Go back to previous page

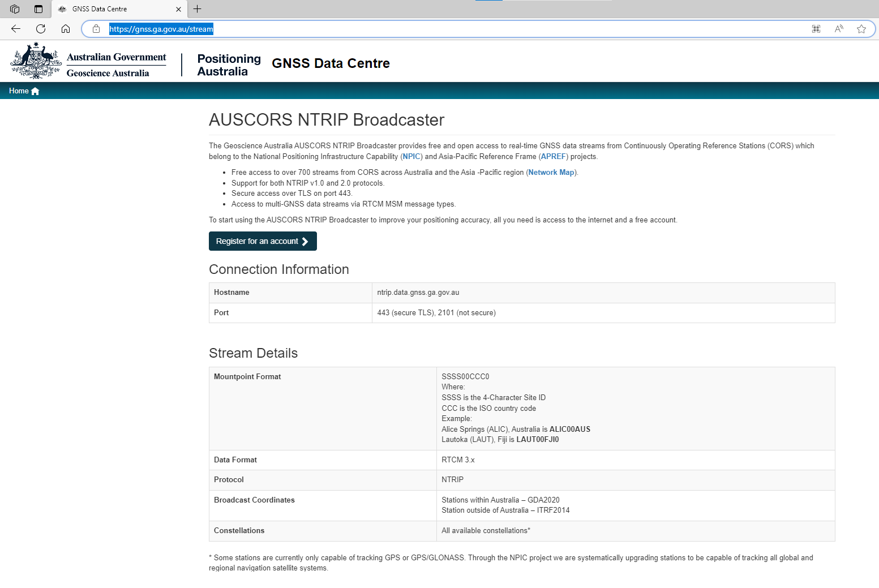coord(16,29)
